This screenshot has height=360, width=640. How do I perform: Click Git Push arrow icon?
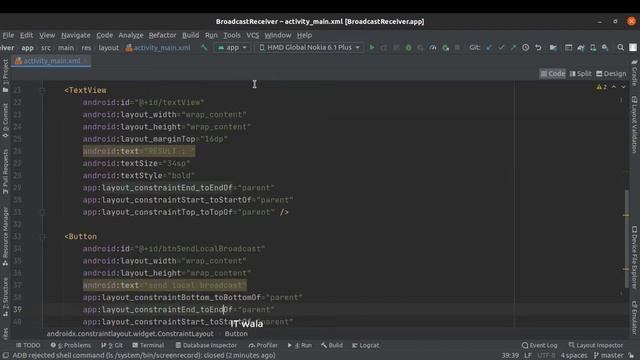pos(513,48)
